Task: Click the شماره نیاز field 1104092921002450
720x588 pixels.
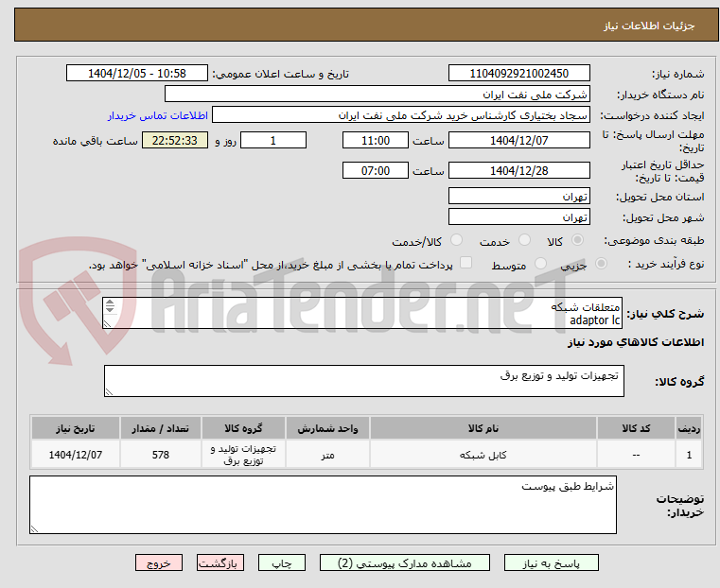Action: coord(518,74)
